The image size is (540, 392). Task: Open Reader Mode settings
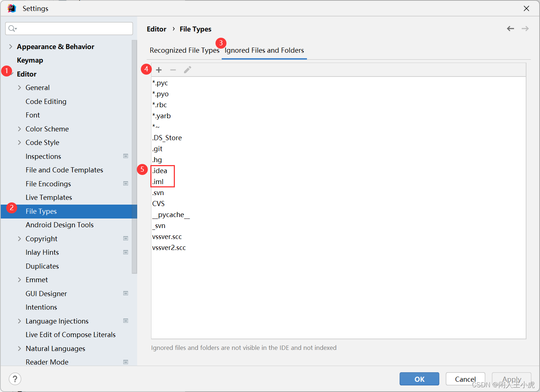tap(47, 362)
